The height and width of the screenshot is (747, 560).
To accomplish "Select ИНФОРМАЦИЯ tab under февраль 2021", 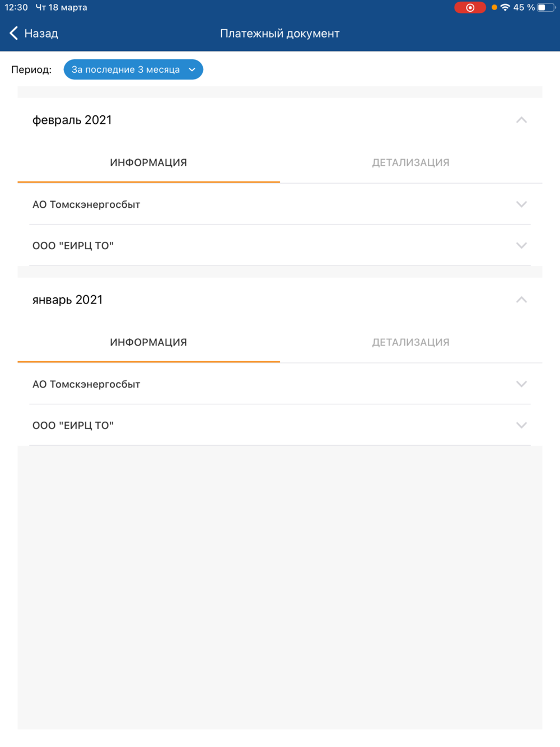I will [x=148, y=162].
